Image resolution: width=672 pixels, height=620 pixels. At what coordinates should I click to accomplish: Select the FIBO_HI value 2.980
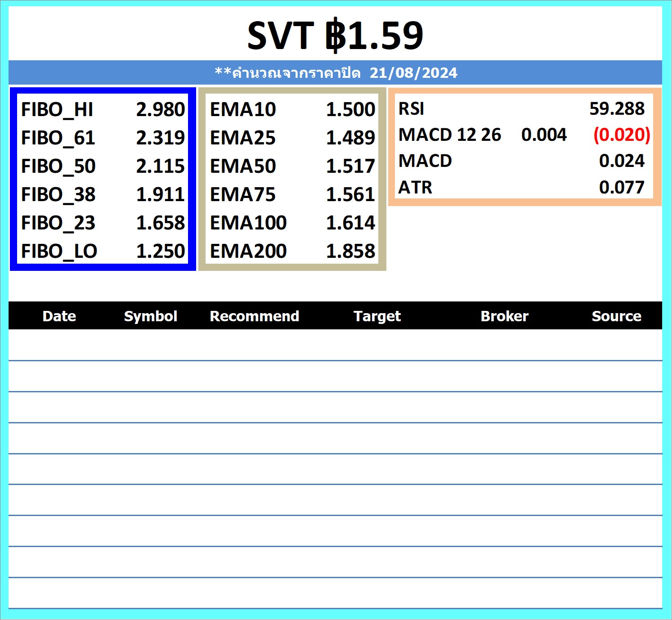[160, 109]
